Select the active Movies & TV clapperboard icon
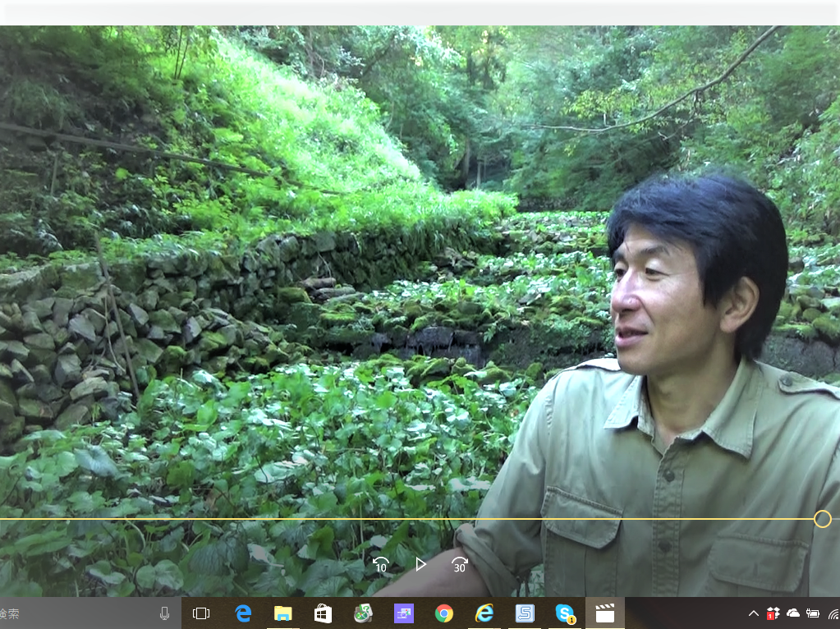This screenshot has width=840, height=629. coord(605,613)
